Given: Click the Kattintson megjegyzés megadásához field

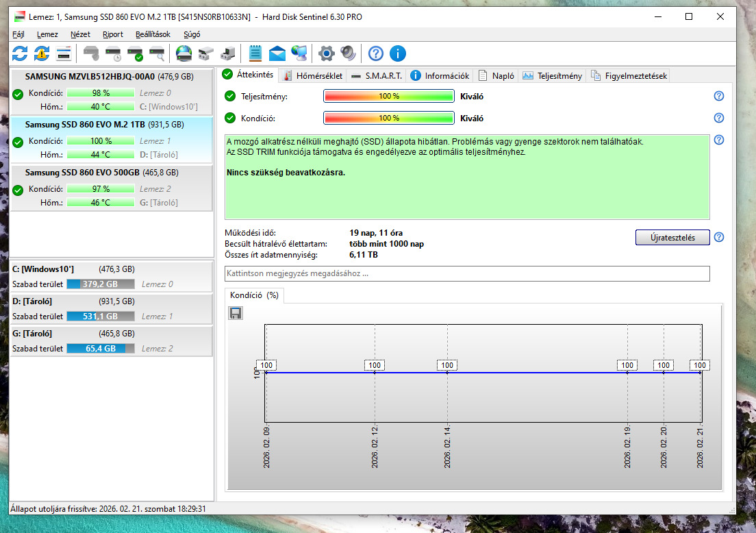Looking at the screenshot, I should click(x=467, y=273).
